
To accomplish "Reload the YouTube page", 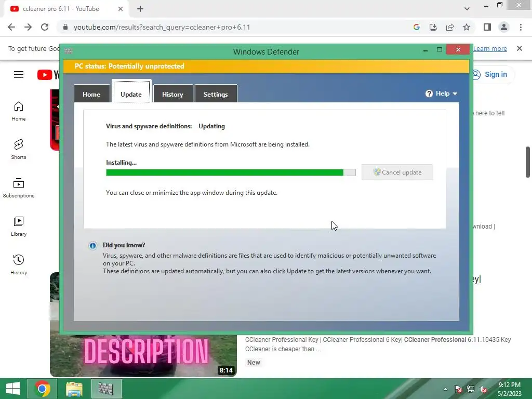I will (x=45, y=27).
